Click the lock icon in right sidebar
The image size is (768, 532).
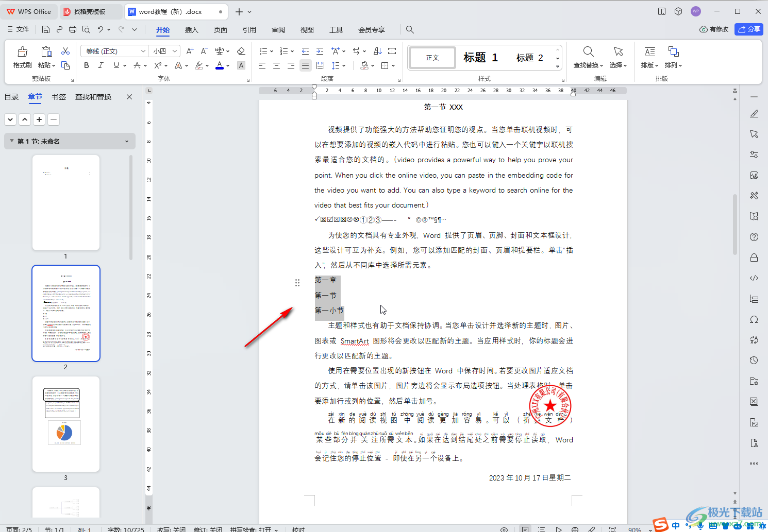[x=754, y=258]
